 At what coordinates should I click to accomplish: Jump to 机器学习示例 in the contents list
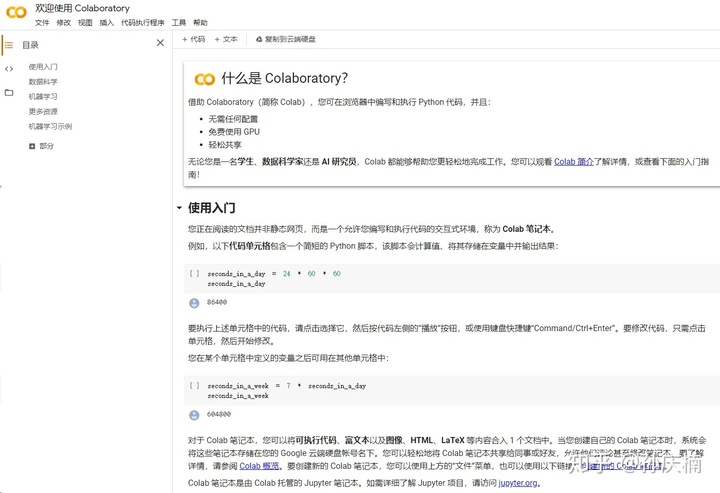pos(51,126)
